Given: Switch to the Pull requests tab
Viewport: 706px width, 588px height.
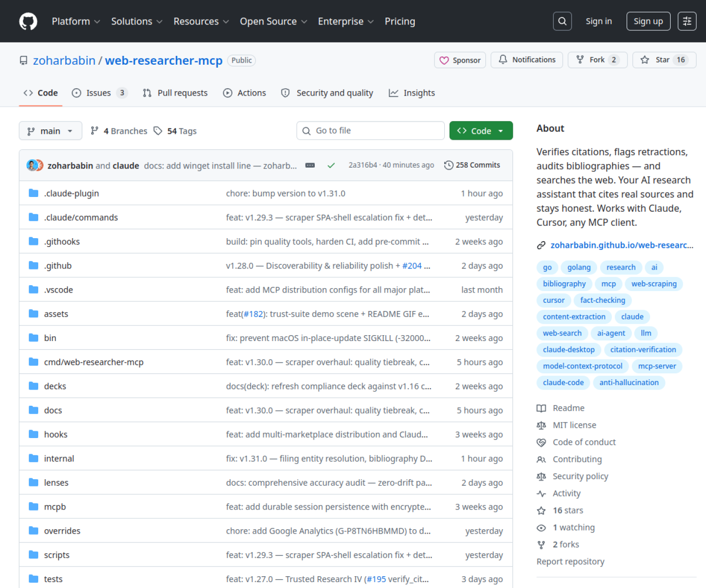Looking at the screenshot, I should coord(175,93).
